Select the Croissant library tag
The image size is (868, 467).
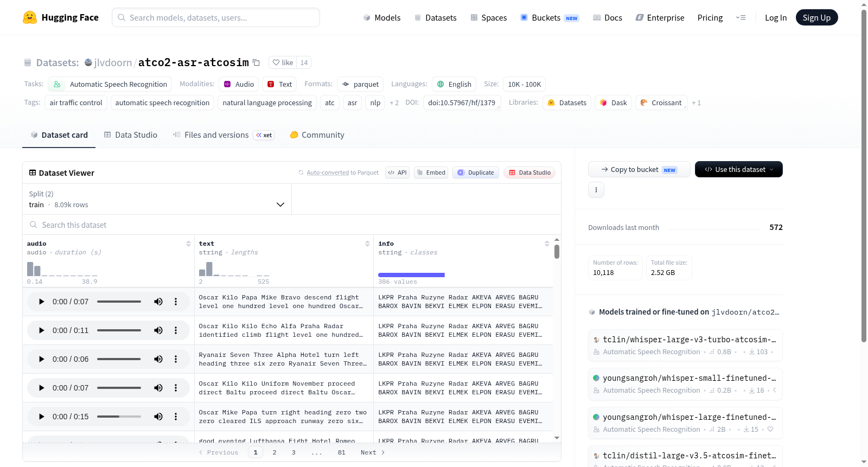point(661,103)
